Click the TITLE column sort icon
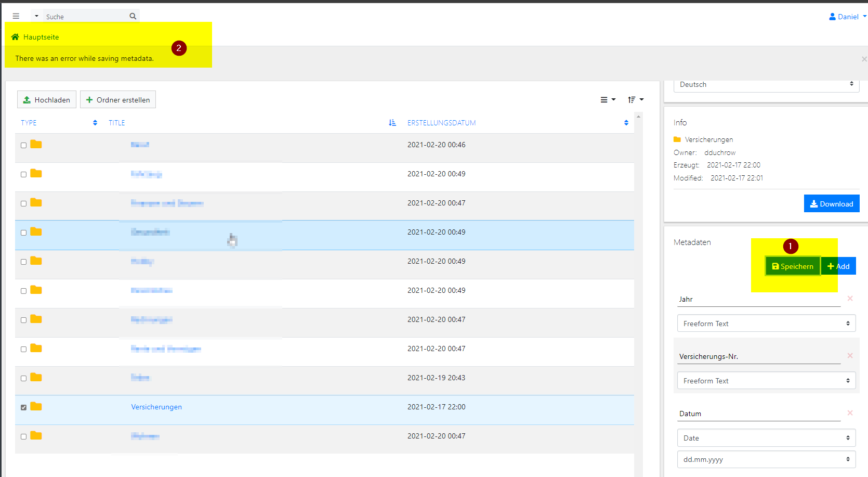 click(392, 123)
